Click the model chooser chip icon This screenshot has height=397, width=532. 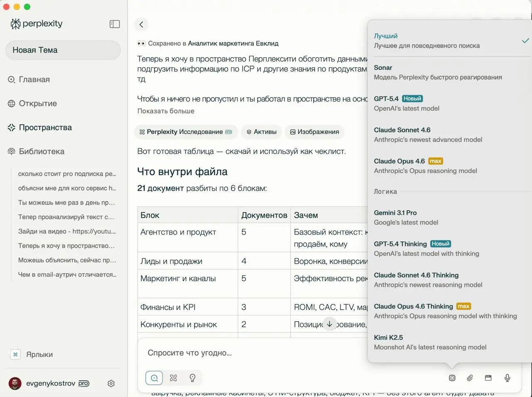coord(452,378)
